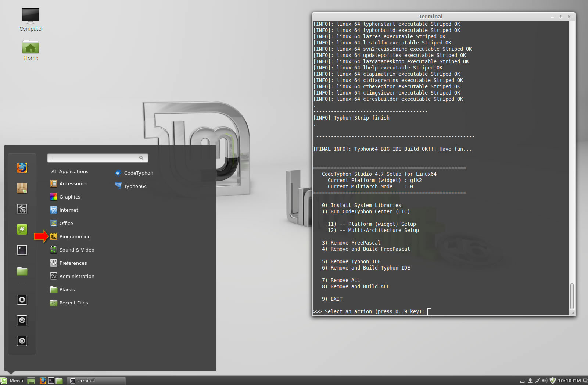
Task: Launch Typhon64 from the Programming list
Action: (131, 186)
